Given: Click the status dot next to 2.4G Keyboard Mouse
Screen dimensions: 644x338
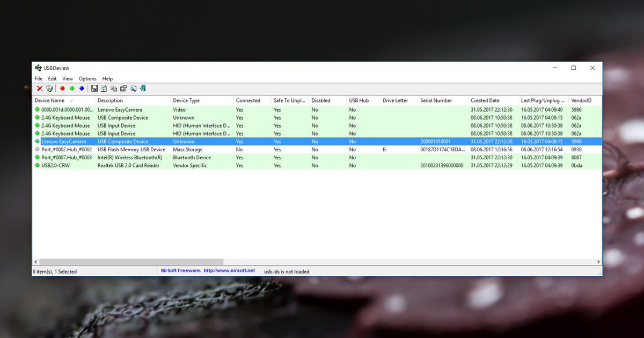Looking at the screenshot, I should (36, 117).
